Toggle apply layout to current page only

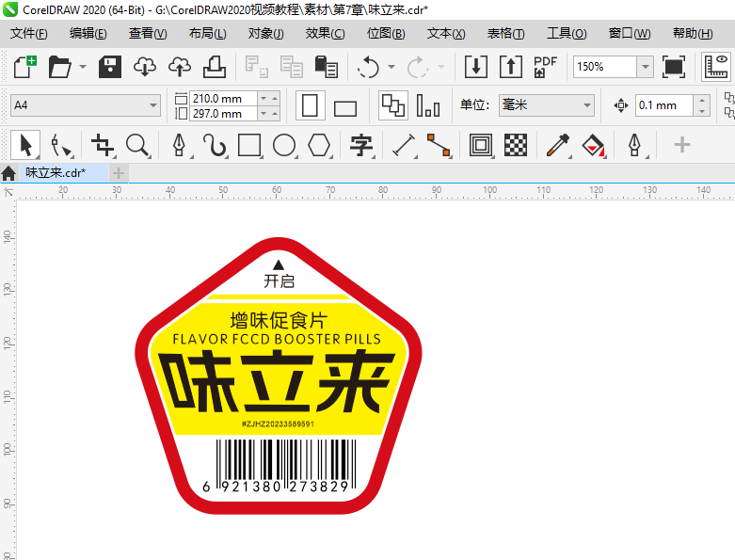(428, 105)
